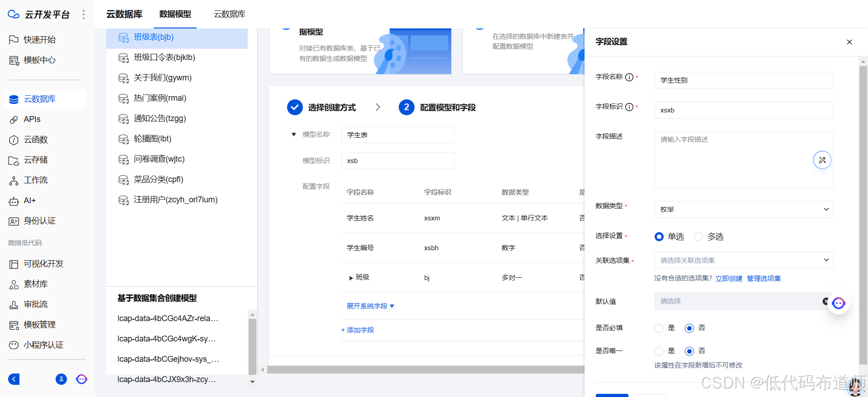This screenshot has width=868, height=397.
Task: Open the 快速开始 flag icon
Action: pyautogui.click(x=14, y=40)
